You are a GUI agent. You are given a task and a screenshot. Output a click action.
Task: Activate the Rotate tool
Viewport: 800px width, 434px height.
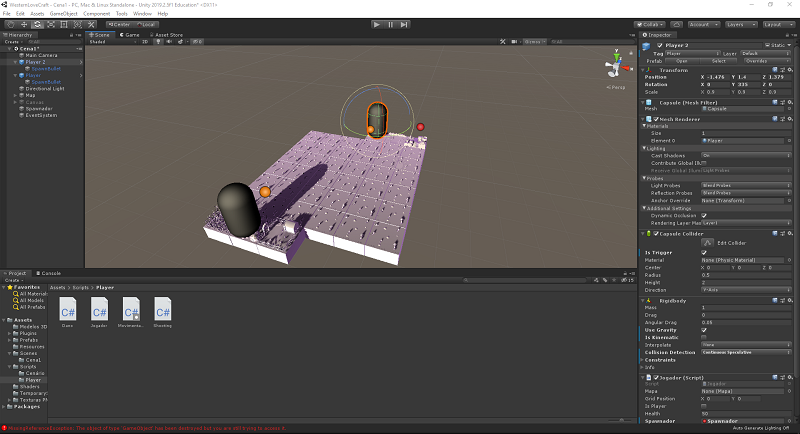36,23
